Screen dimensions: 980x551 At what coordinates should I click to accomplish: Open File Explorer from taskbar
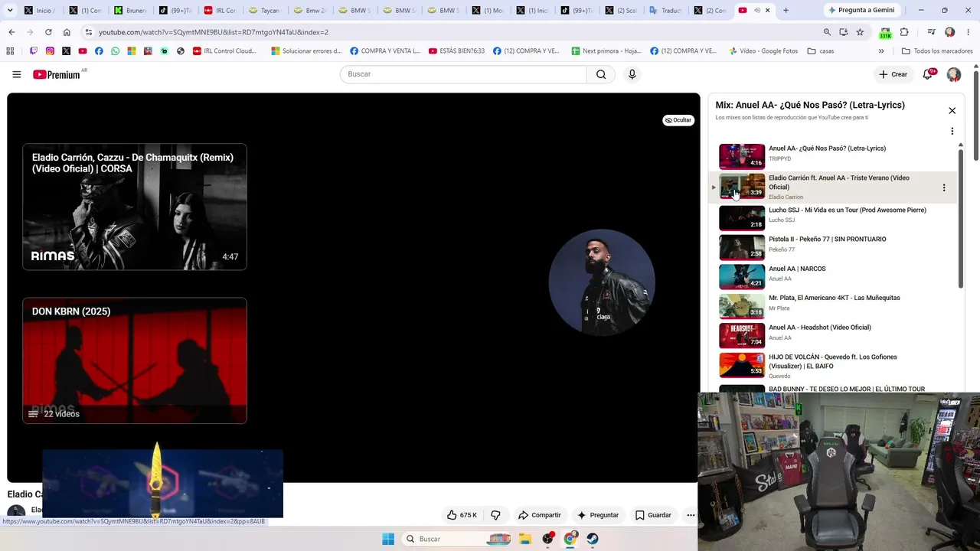click(x=525, y=539)
